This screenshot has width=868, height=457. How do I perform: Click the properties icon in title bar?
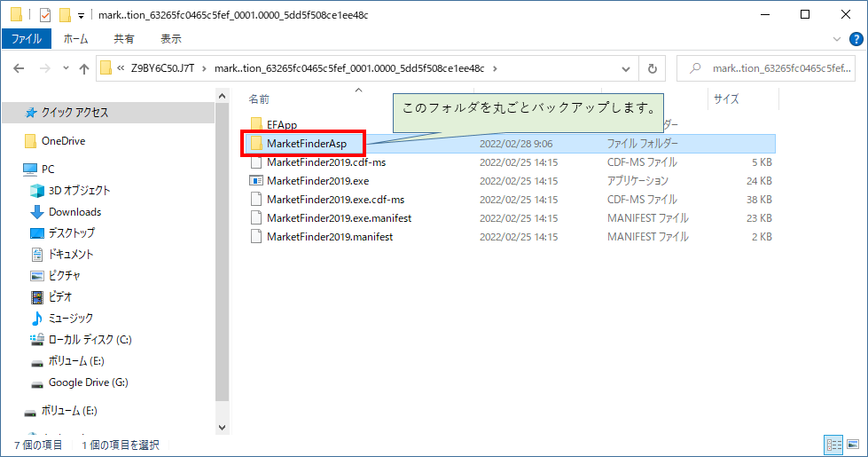click(45, 15)
